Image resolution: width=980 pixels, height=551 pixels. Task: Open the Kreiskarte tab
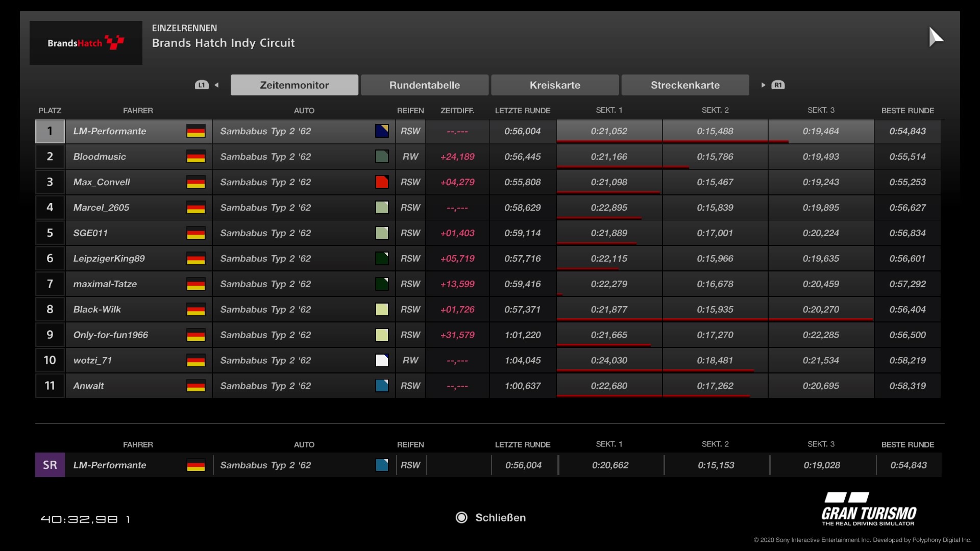point(555,85)
